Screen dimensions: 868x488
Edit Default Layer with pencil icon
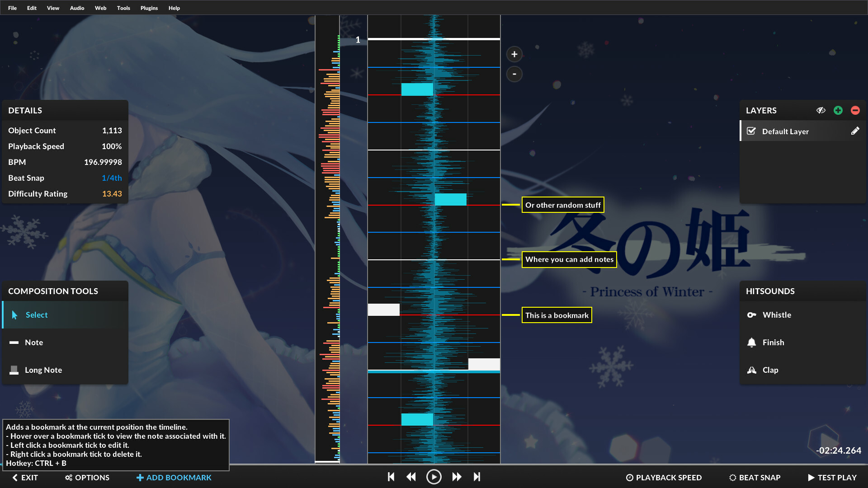855,131
